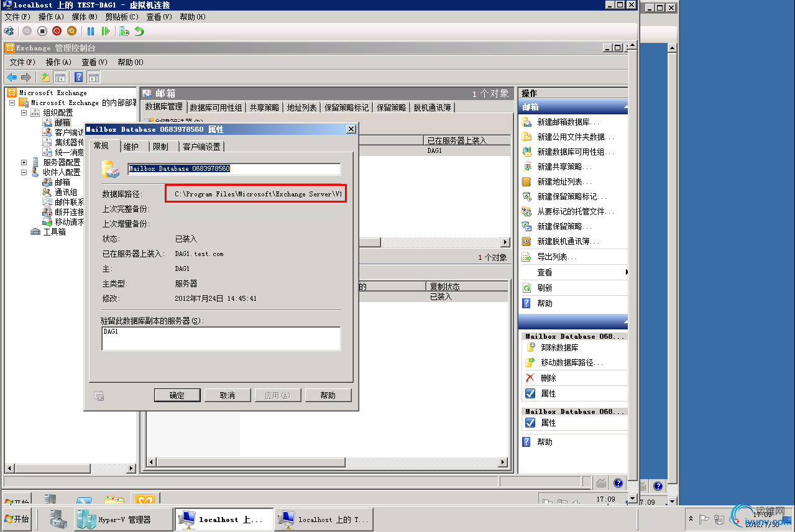Switch to the 限制 tab in properties dialog
This screenshot has width=795, height=532.
coord(160,146)
